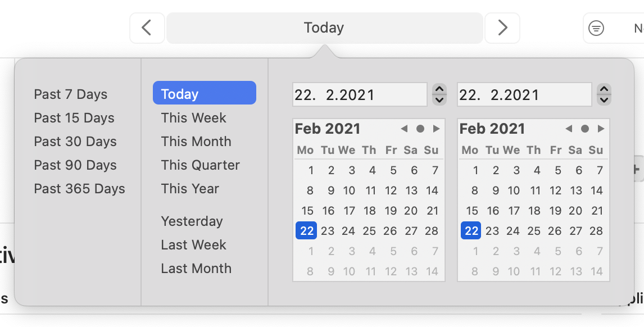Click the start date input field
The image size is (644, 327).
click(360, 94)
